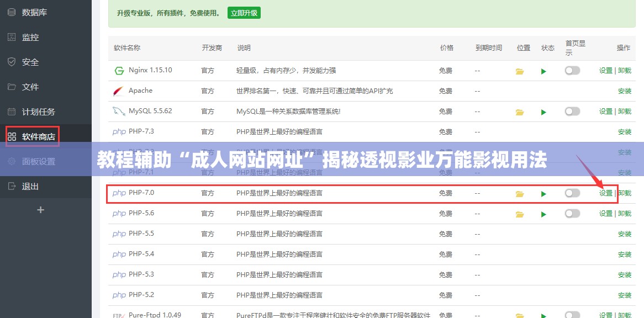Open 设置 for PHP-7.0
The width and height of the screenshot is (644, 318).
606,193
